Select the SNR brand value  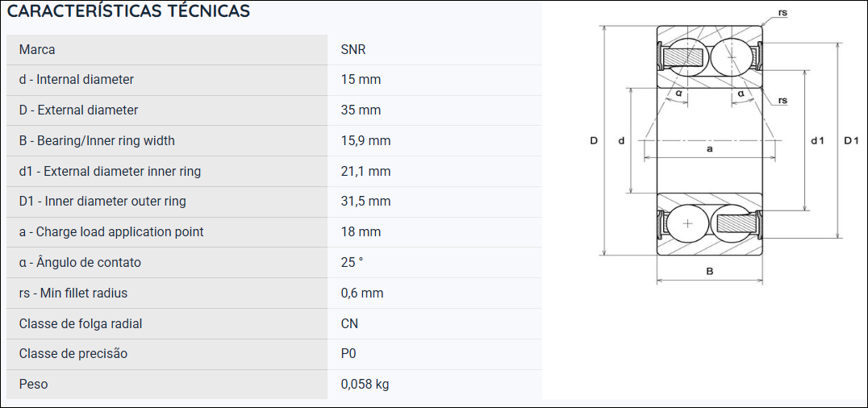pos(353,49)
